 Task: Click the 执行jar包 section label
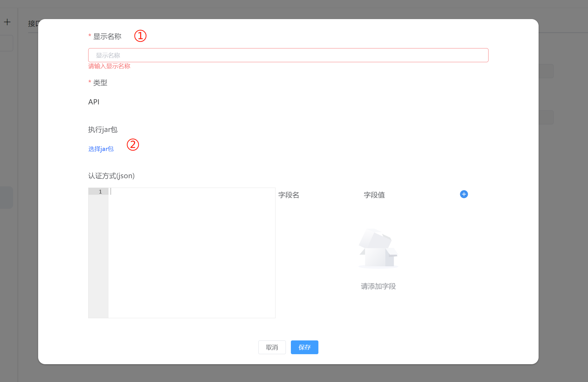pos(103,129)
